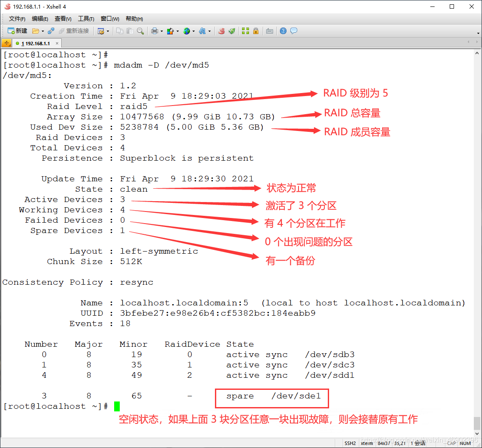Click the /dev/sdd1 device entry
Image resolution: width=482 pixels, height=448 pixels.
[330, 375]
